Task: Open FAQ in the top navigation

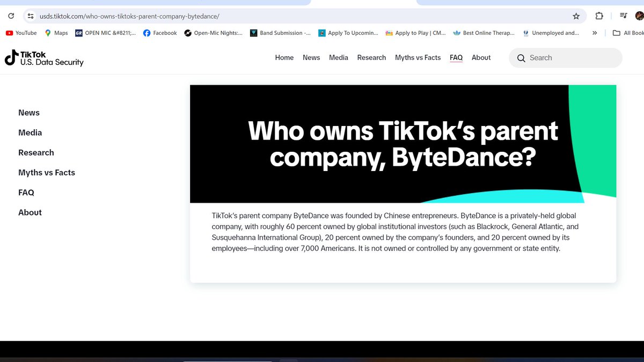Action: click(456, 57)
